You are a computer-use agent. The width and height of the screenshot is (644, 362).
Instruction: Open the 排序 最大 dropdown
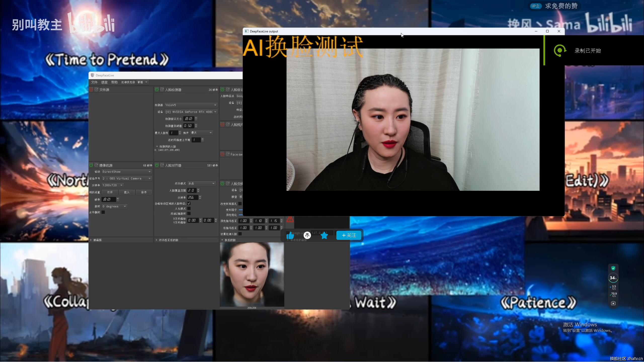[x=202, y=133]
